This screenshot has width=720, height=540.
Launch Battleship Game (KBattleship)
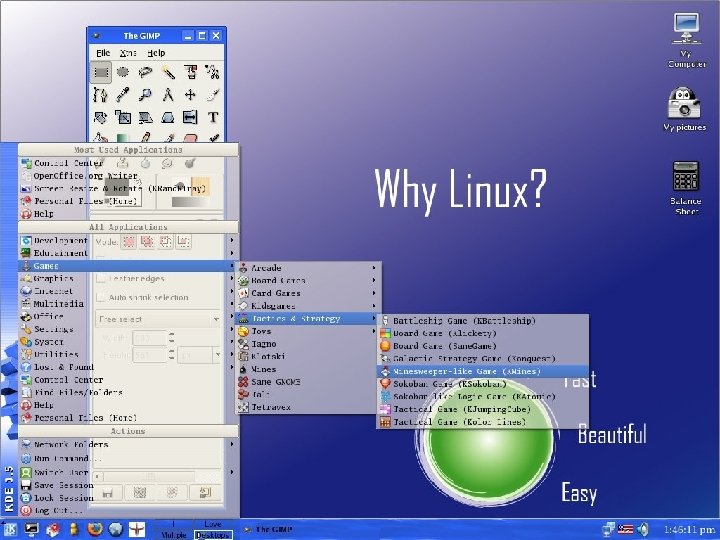point(483,321)
